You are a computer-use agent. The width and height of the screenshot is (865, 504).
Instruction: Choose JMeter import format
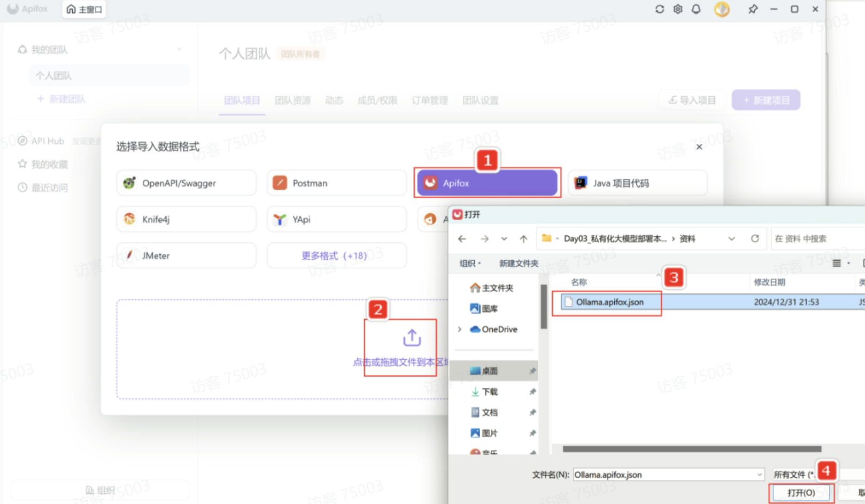point(187,255)
